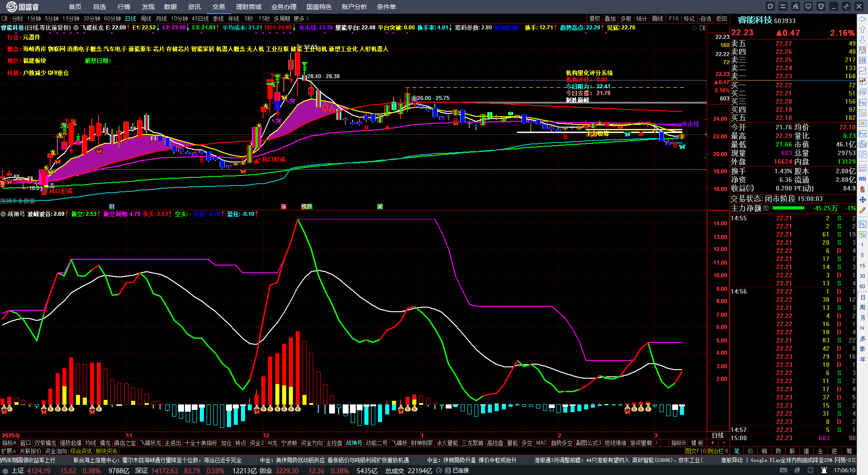The height and width of the screenshot is (475, 868).
Task: Click the F10 icon in right sidebar
Action: pyautogui.click(x=863, y=102)
